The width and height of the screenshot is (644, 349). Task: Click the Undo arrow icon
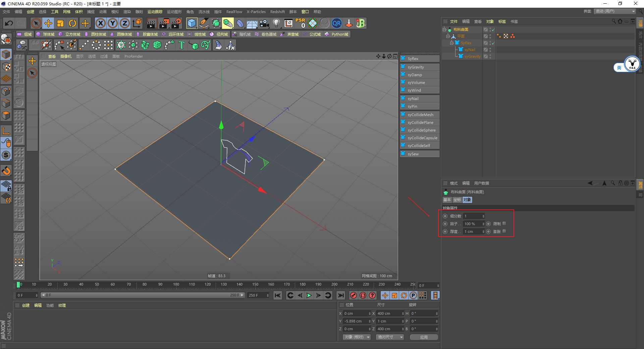point(9,23)
